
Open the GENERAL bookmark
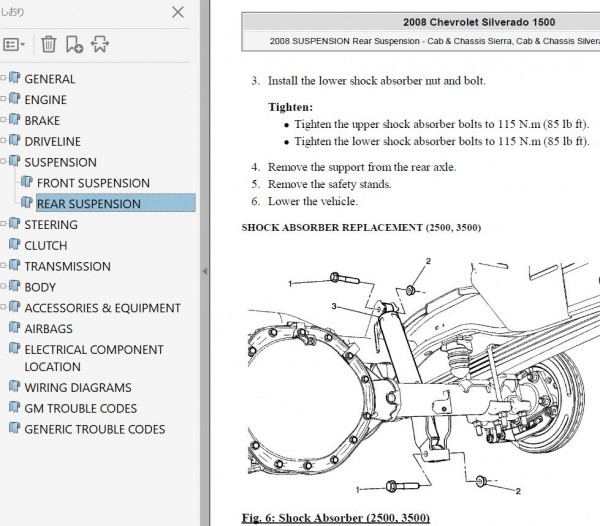coord(50,79)
